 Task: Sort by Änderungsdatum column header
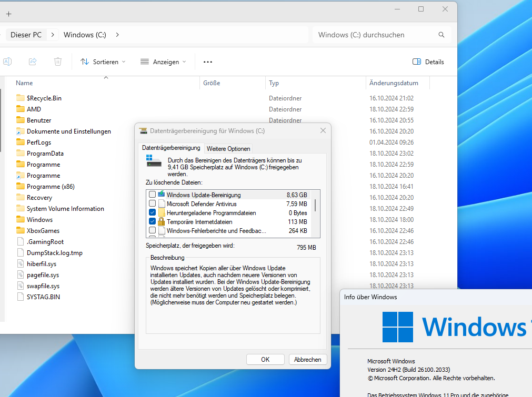(394, 83)
